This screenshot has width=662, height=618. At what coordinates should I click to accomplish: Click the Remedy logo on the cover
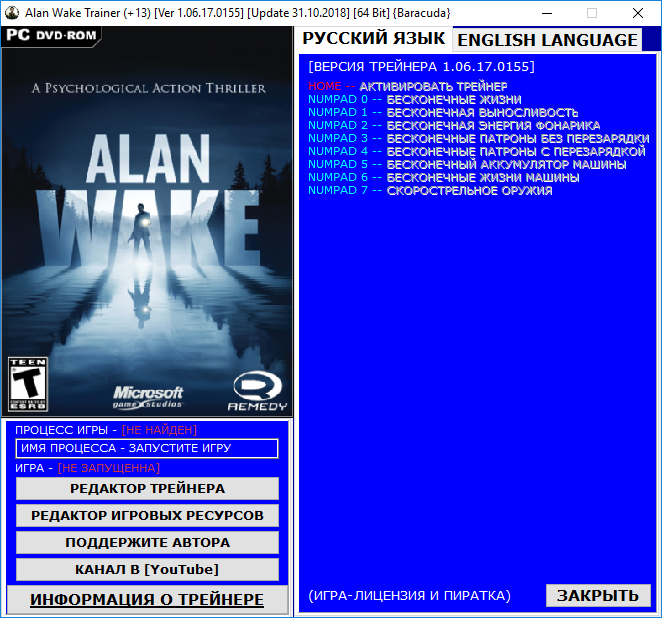click(258, 391)
